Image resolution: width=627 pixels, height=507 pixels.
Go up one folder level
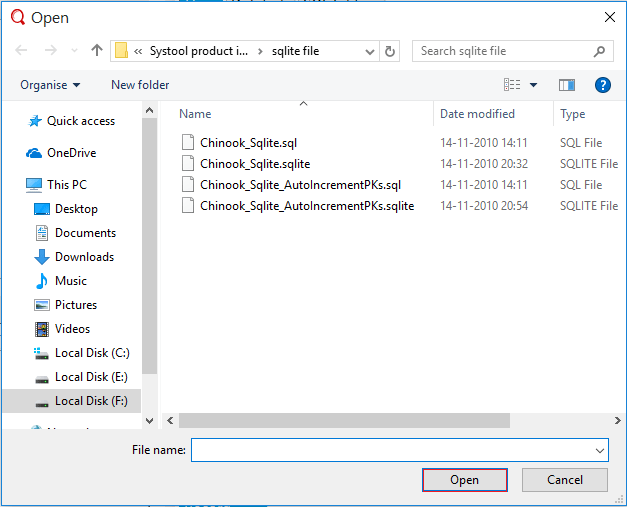click(97, 50)
